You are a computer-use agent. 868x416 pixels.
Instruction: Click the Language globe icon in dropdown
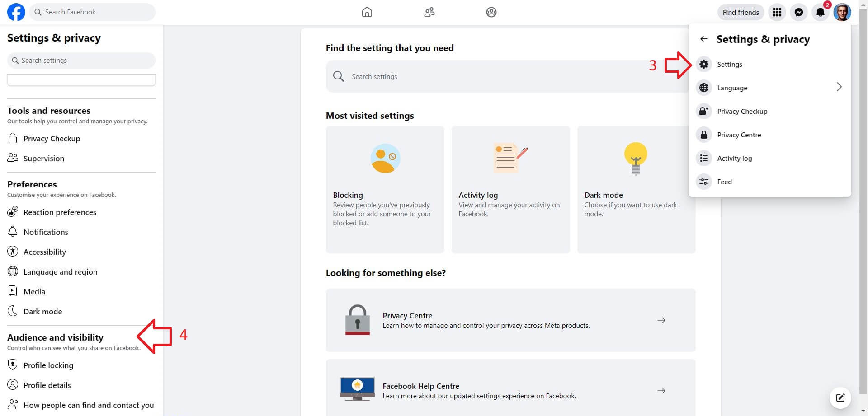click(704, 88)
